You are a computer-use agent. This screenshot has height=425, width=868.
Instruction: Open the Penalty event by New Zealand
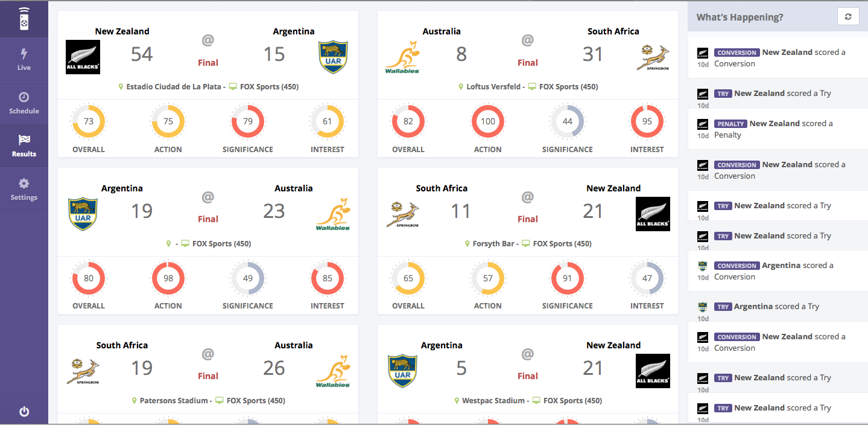(778, 129)
